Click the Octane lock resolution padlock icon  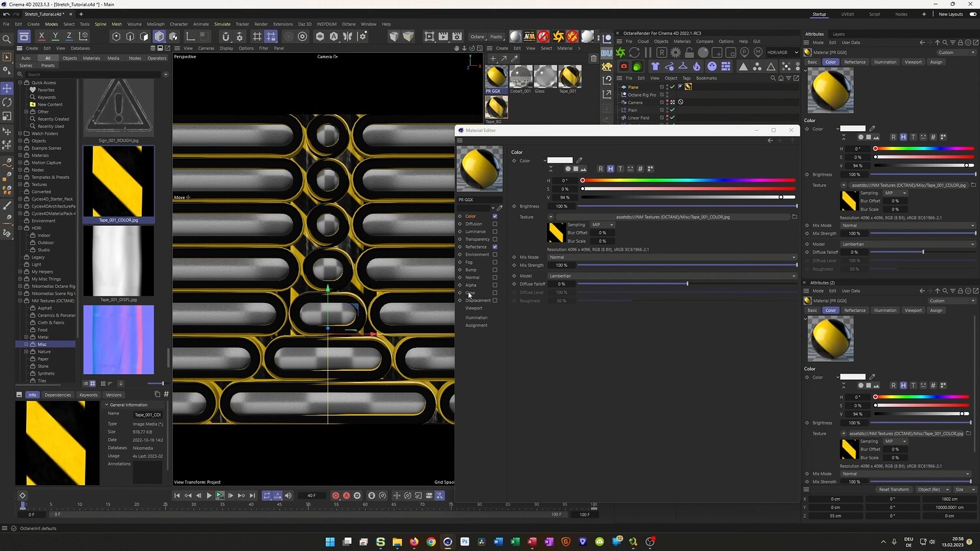[x=689, y=52]
